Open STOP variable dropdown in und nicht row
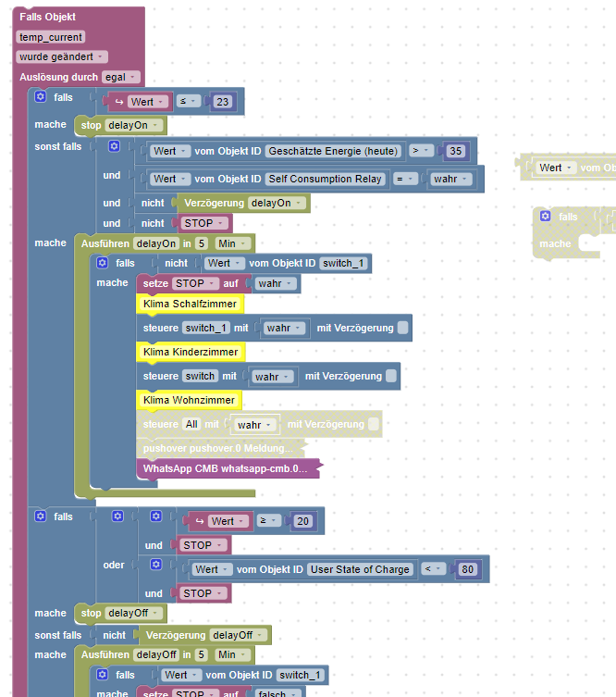This screenshot has height=697, width=616. tap(204, 223)
